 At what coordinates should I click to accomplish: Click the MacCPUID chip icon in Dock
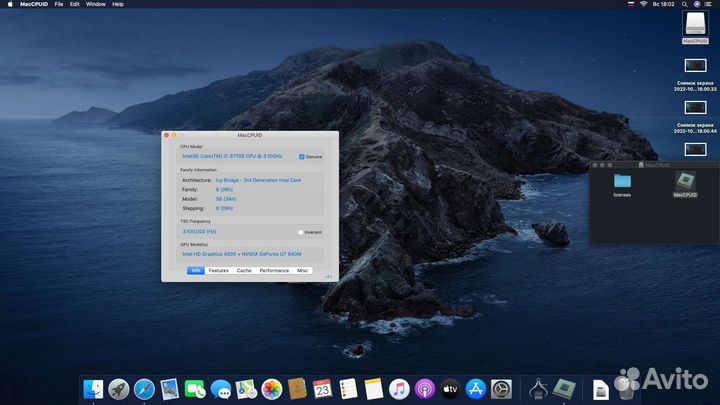coord(564,389)
